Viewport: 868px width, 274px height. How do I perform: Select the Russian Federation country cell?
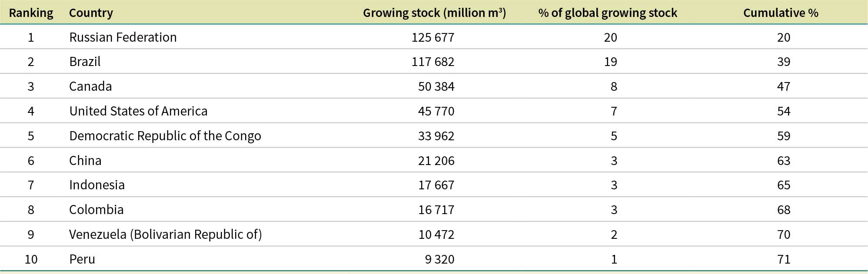tap(123, 37)
